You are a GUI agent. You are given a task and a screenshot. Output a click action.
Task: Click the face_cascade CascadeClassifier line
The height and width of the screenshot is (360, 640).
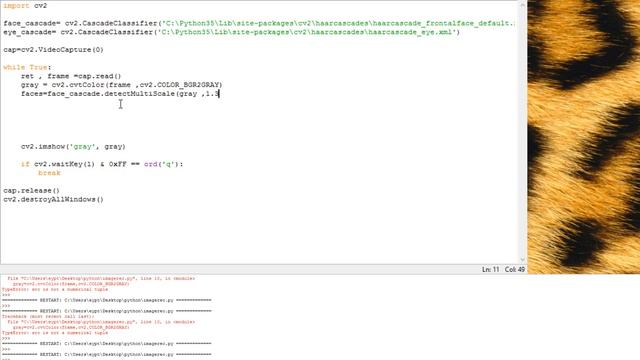coord(259,23)
